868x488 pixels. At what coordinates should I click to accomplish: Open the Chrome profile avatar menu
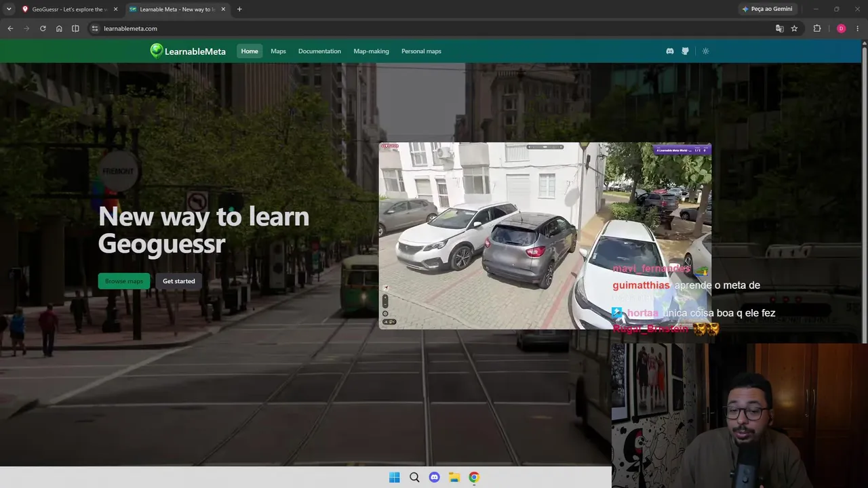[842, 28]
